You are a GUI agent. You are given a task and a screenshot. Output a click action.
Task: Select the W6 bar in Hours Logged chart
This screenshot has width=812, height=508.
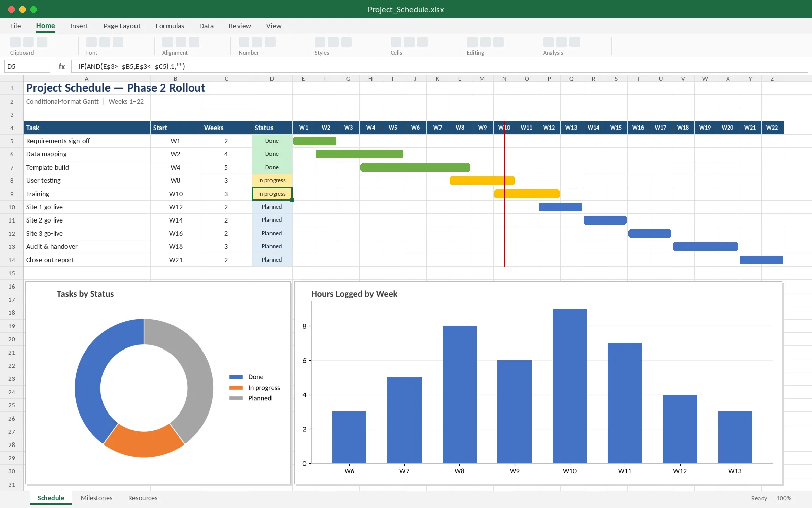click(x=349, y=437)
